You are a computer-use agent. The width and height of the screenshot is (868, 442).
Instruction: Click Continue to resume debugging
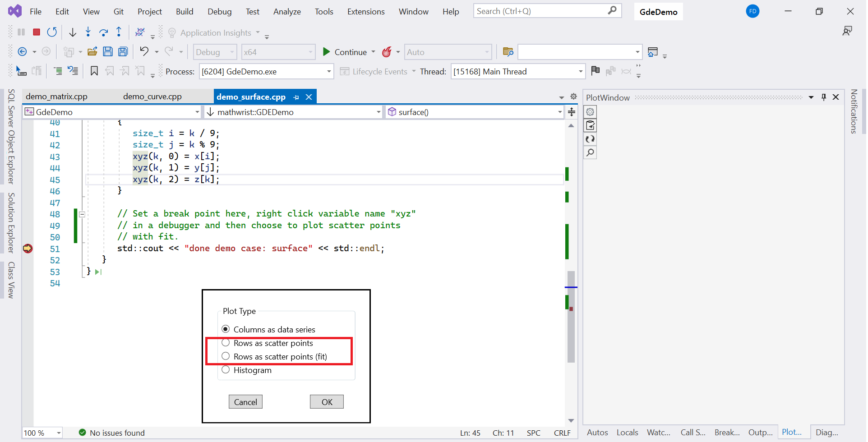tap(345, 52)
